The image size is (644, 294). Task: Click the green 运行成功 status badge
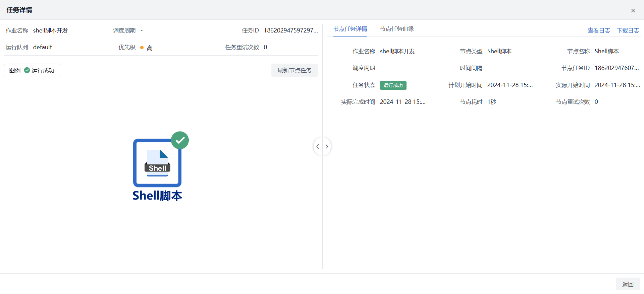pos(393,85)
